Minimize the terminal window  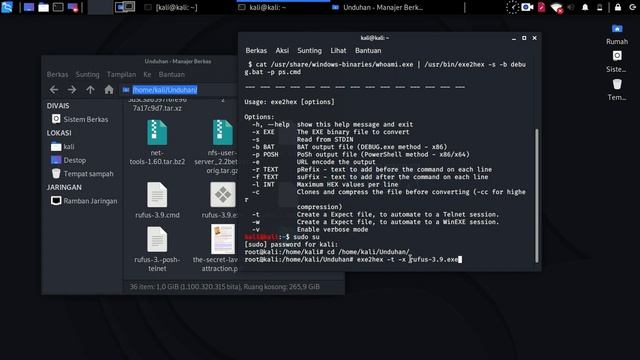click(514, 38)
